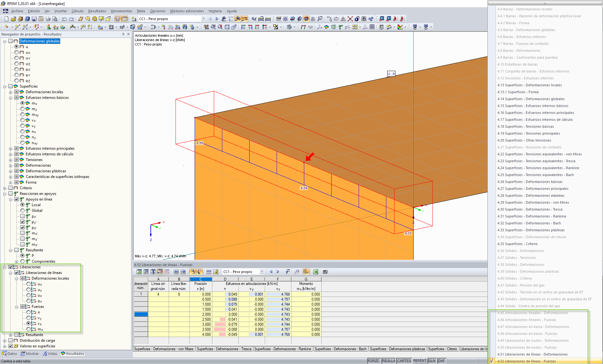Switch to the Superficies - Criterio tab
This screenshot has width=603, height=364.
tap(442, 349)
